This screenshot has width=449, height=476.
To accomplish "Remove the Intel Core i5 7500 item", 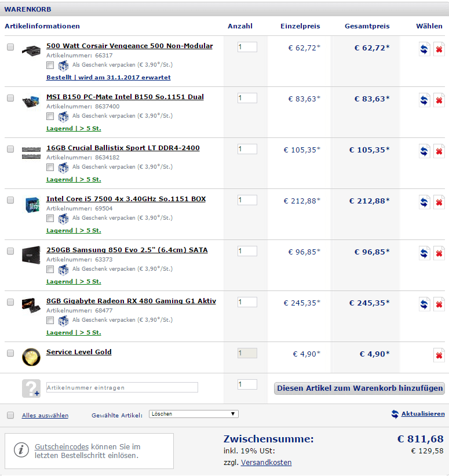I will pos(439,202).
